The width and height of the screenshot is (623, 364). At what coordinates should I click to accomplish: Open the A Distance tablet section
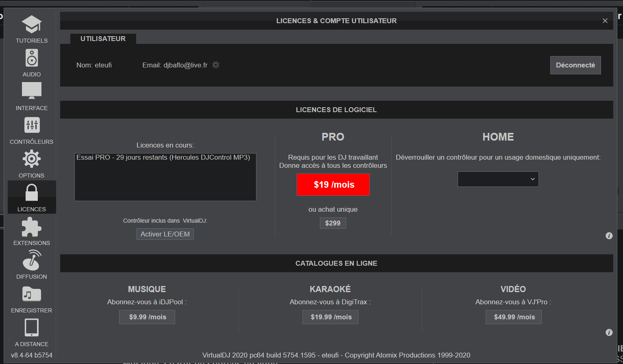(x=32, y=332)
